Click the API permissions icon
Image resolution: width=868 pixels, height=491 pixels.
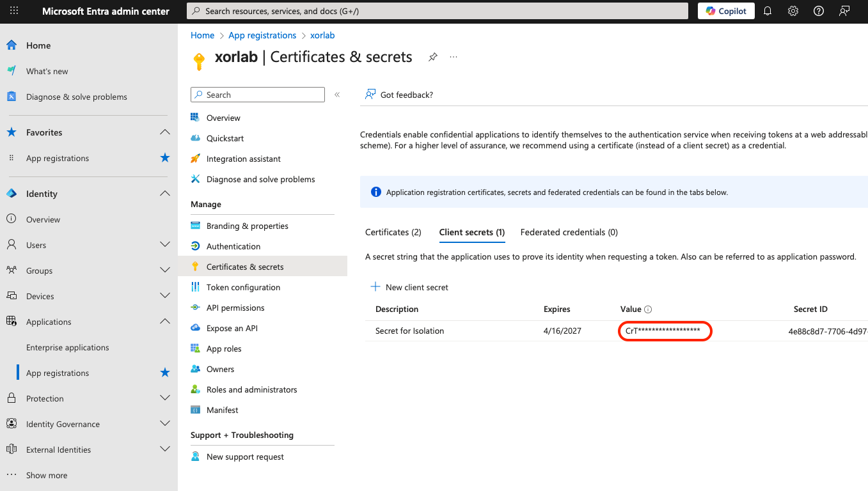click(x=196, y=308)
